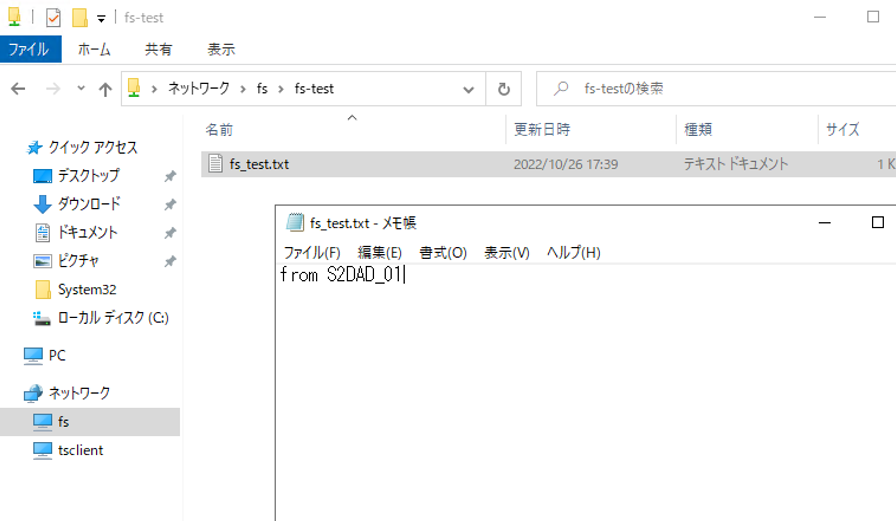The height and width of the screenshot is (521, 896).
Task: Click the New folder icon in the quick access toolbar
Action: click(x=79, y=18)
